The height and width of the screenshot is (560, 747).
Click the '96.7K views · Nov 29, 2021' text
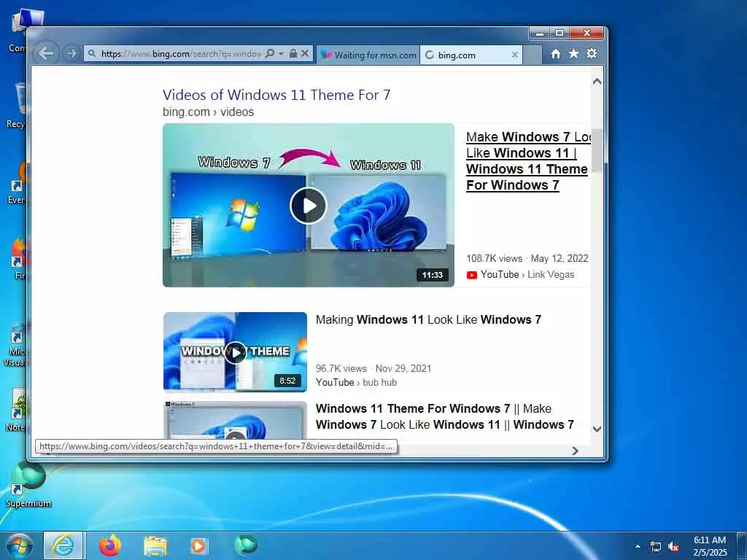(373, 368)
